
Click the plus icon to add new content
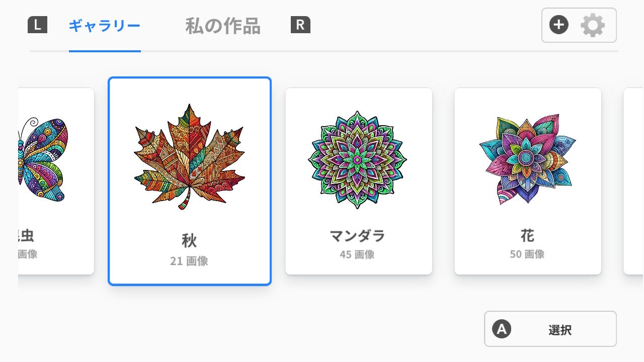click(x=558, y=24)
